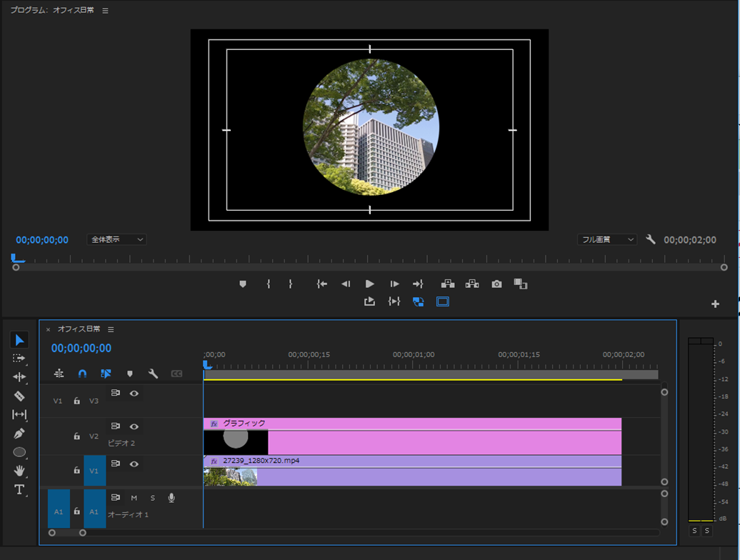Image resolution: width=740 pixels, height=560 pixels.
Task: Select the Hand tool
Action: [19, 471]
